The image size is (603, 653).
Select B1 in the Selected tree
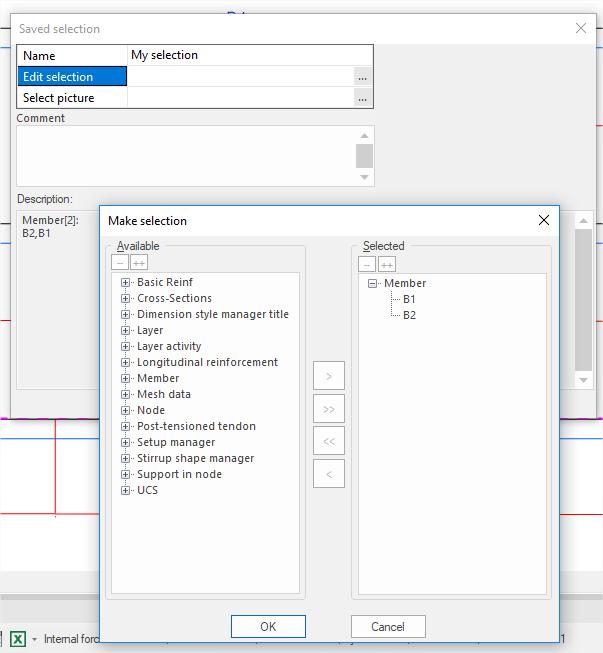coord(410,299)
